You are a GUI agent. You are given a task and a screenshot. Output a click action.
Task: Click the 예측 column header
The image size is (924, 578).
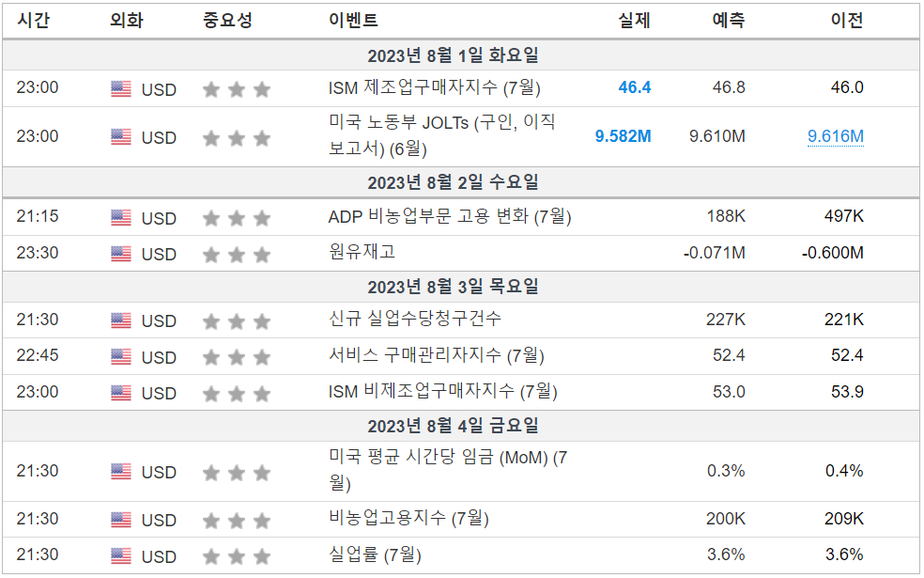click(x=729, y=20)
